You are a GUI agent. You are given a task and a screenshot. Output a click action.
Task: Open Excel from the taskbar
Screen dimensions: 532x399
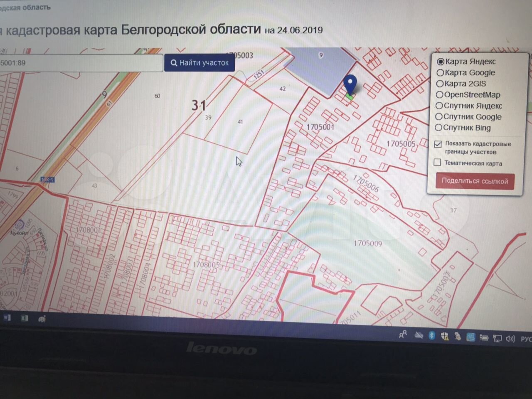[25, 318]
